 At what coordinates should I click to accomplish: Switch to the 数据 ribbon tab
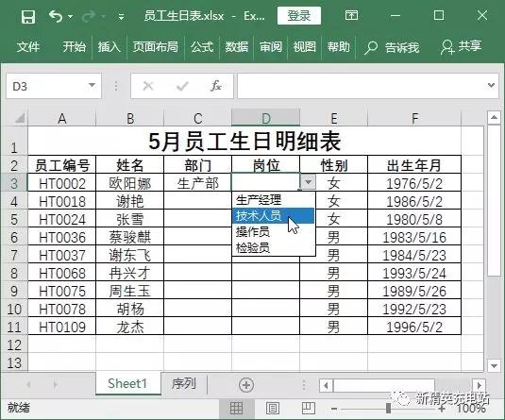237,47
